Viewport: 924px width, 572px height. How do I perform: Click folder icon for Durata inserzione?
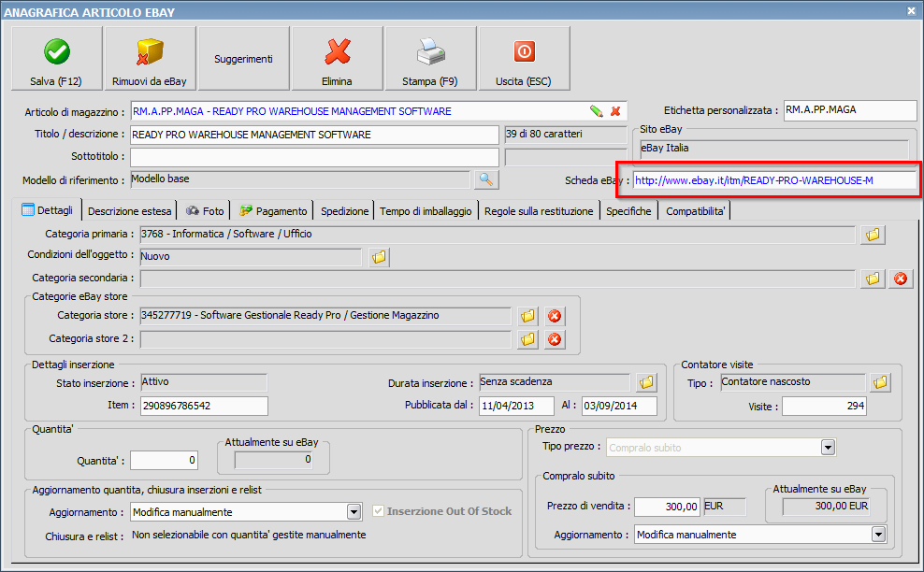click(x=646, y=382)
